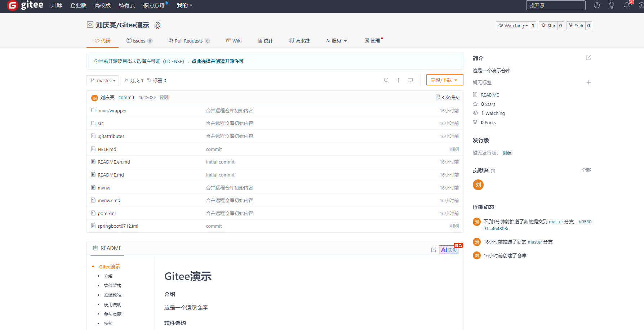Click the README document icon in sidebar
Viewport: 644px width, 330px height.
pos(475,94)
